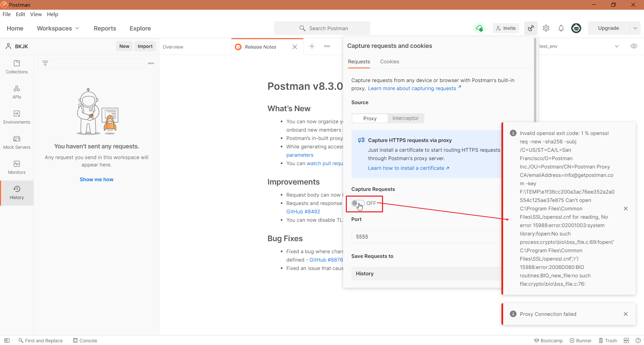Open the capture requests satellite icon
This screenshot has width=644, height=345.
531,28
